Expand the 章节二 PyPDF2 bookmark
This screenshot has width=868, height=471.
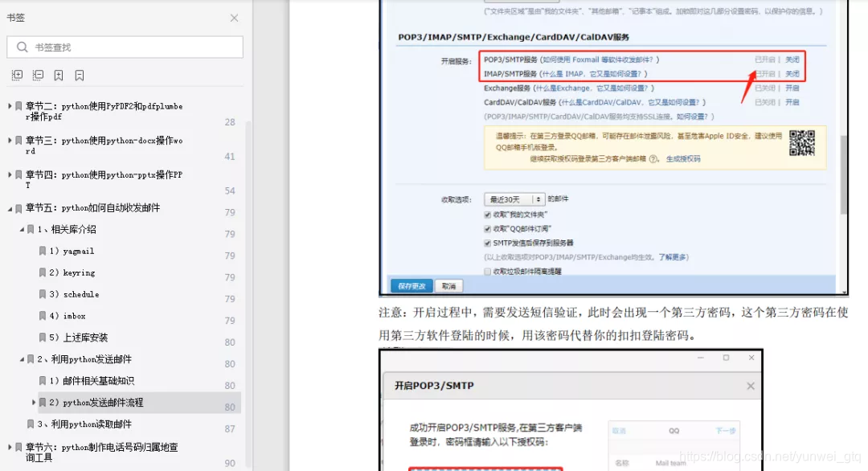tap(10, 106)
